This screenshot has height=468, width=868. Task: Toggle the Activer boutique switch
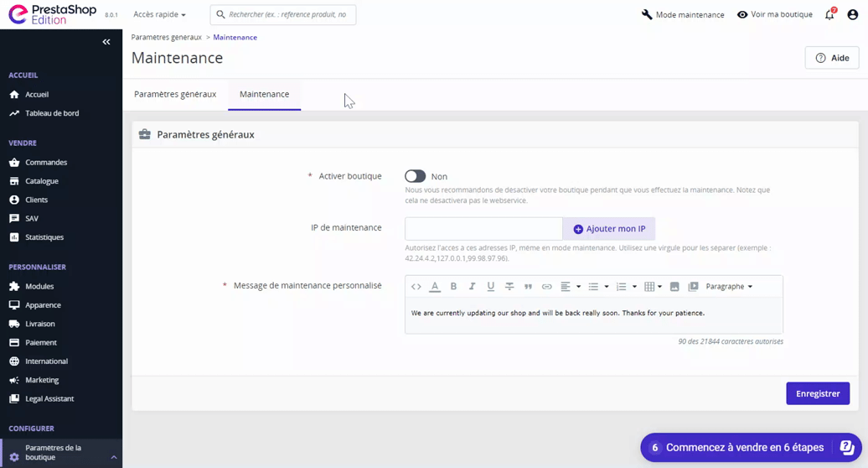coord(416,176)
